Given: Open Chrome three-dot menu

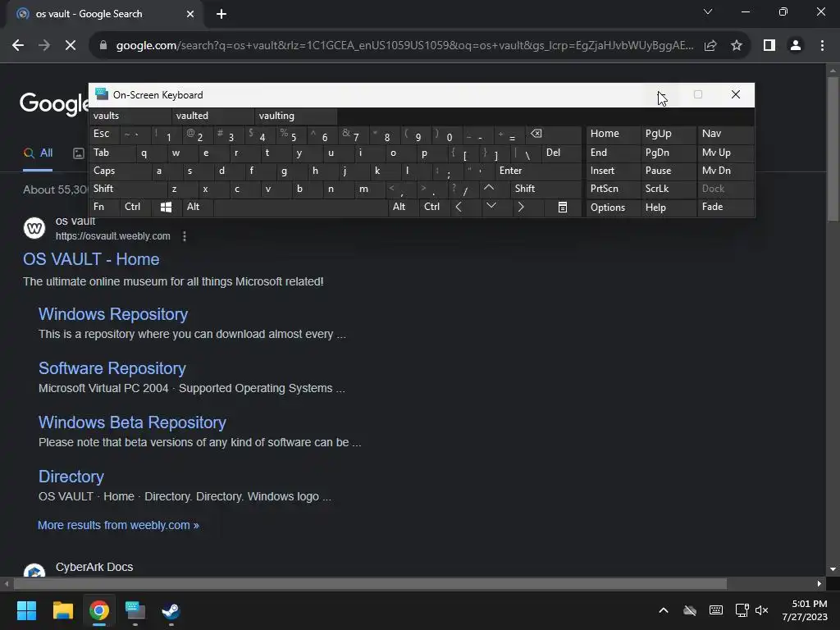Looking at the screenshot, I should pos(822,46).
